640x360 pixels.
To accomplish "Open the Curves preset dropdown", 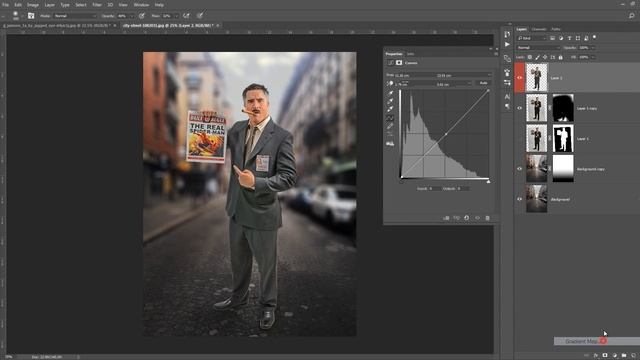I will point(442,76).
